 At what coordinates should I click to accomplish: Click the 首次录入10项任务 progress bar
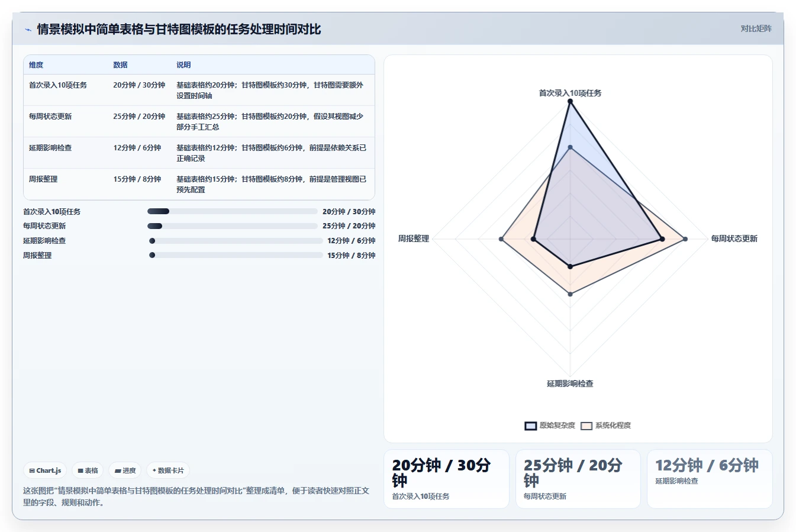tap(233, 211)
